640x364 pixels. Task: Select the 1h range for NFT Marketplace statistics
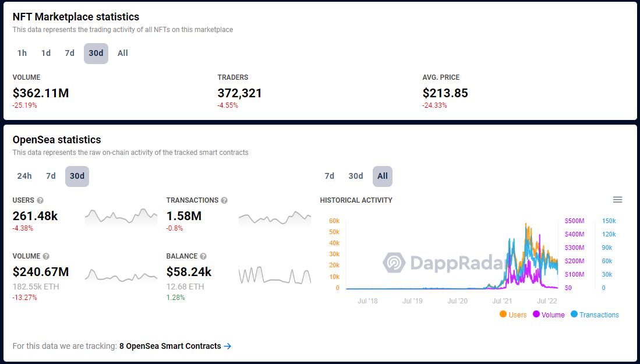[22, 53]
